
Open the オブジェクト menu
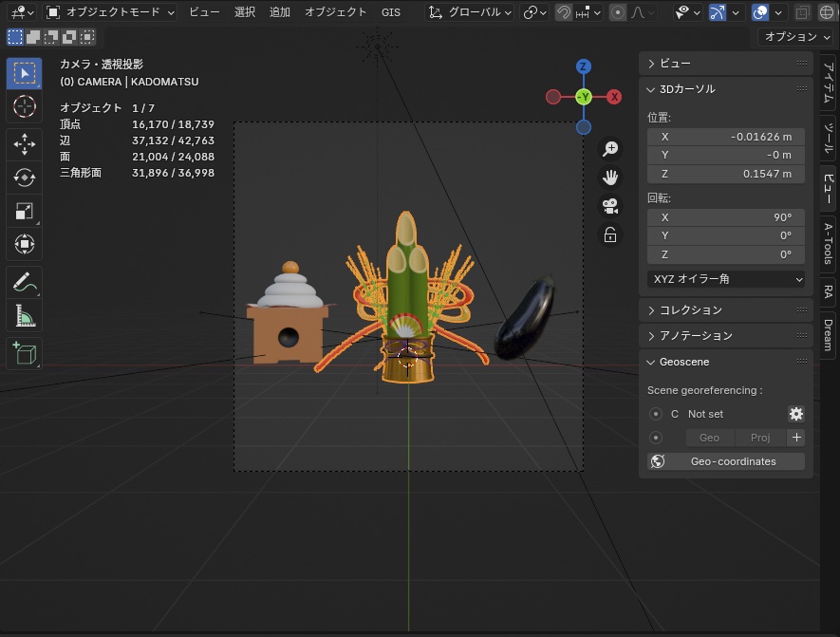[x=335, y=12]
